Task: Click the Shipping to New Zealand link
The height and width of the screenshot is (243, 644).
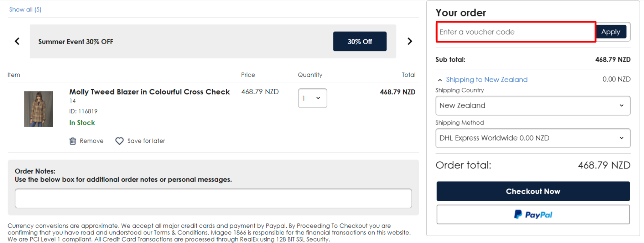Action: [487, 79]
